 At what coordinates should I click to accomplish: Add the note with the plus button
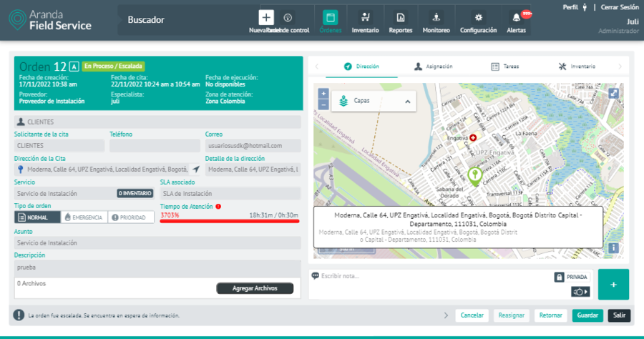click(x=613, y=285)
